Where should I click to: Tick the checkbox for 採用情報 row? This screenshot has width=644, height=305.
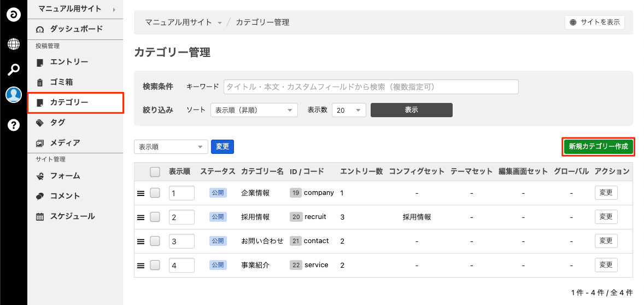(155, 217)
